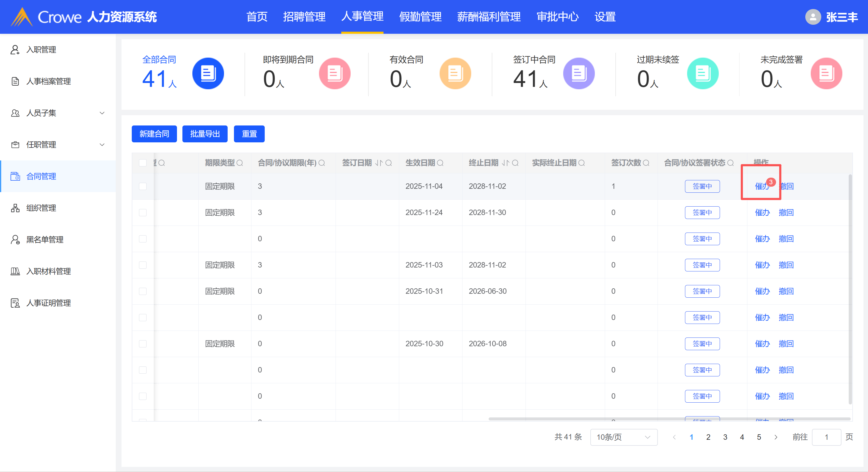Click the 全部合同 blue document icon
The width and height of the screenshot is (868, 472).
click(x=208, y=74)
